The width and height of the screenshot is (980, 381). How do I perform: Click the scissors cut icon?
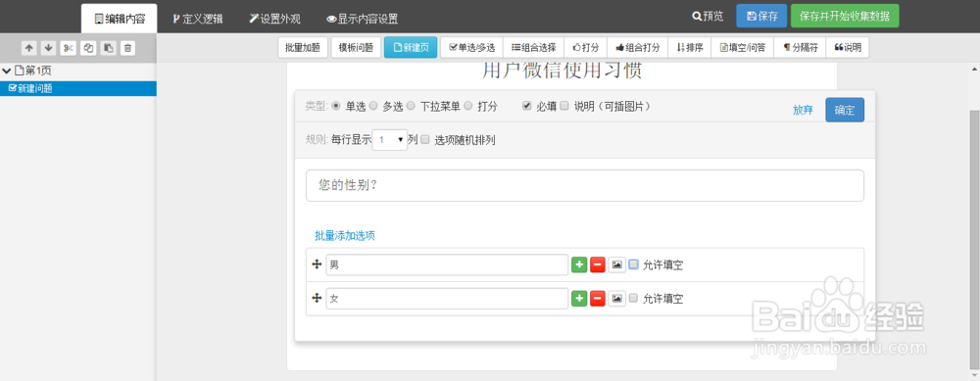[69, 47]
